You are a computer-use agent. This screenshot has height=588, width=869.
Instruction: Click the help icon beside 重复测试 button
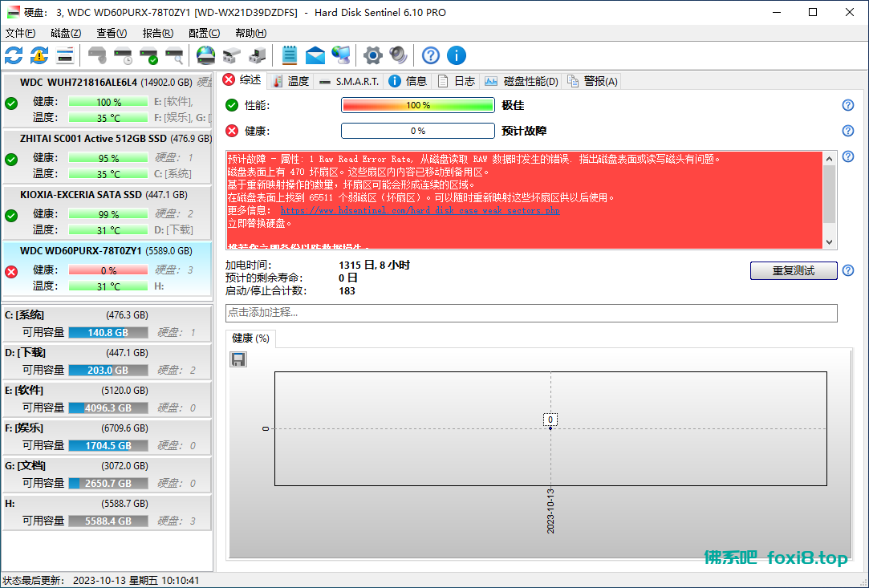coord(847,270)
